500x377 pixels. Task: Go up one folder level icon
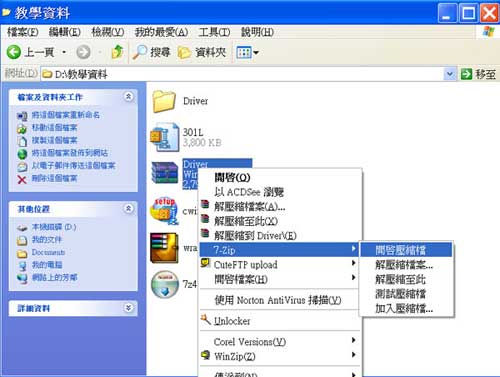[117, 52]
